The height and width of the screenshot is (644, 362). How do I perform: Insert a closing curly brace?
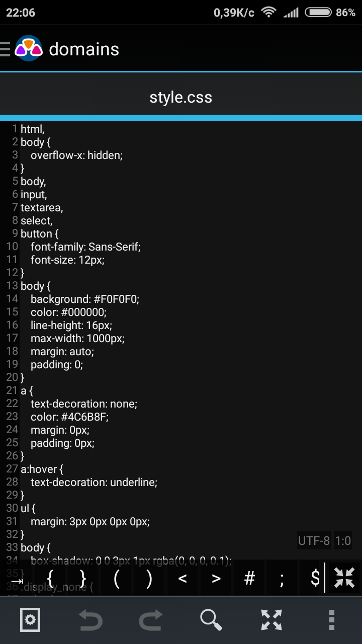83,579
